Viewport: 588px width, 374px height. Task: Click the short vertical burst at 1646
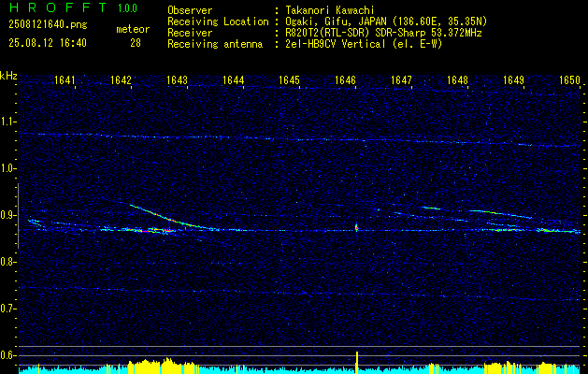[x=356, y=227]
